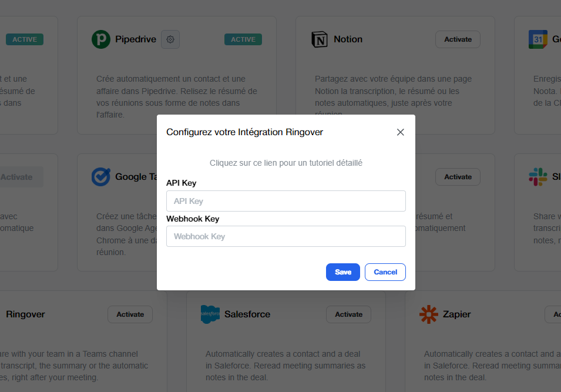
Task: Click the Zapier card title
Action: [x=456, y=314]
